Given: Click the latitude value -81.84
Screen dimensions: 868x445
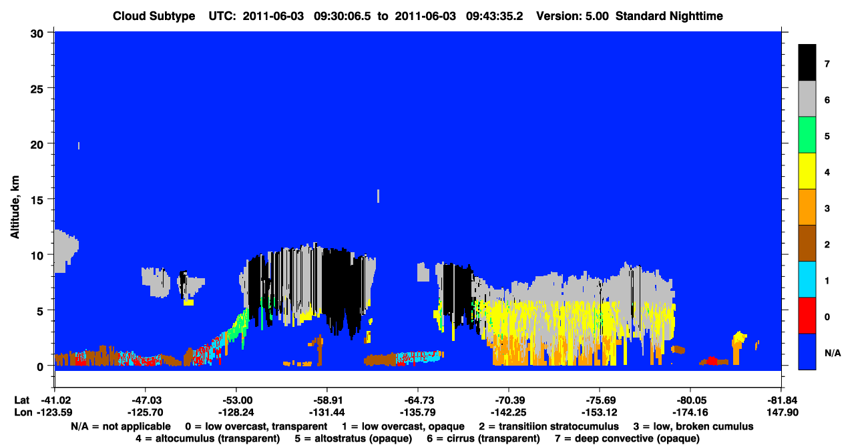Looking at the screenshot, I should (x=781, y=400).
